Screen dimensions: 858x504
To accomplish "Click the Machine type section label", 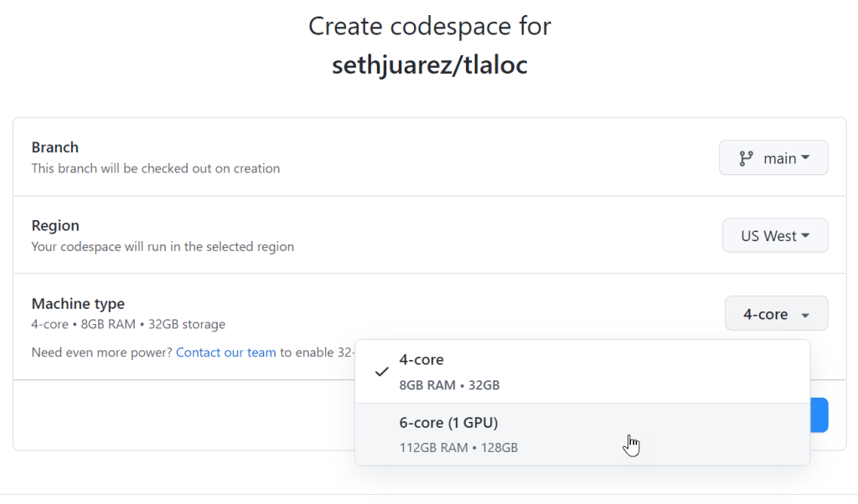I will point(78,304).
